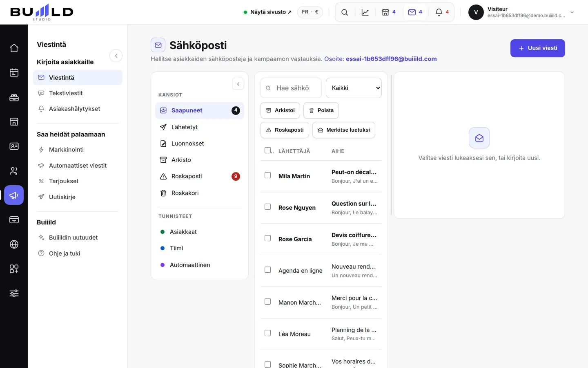The image size is (588, 368).
Task: Toggle the select-all checkbox in header
Action: pos(268,150)
